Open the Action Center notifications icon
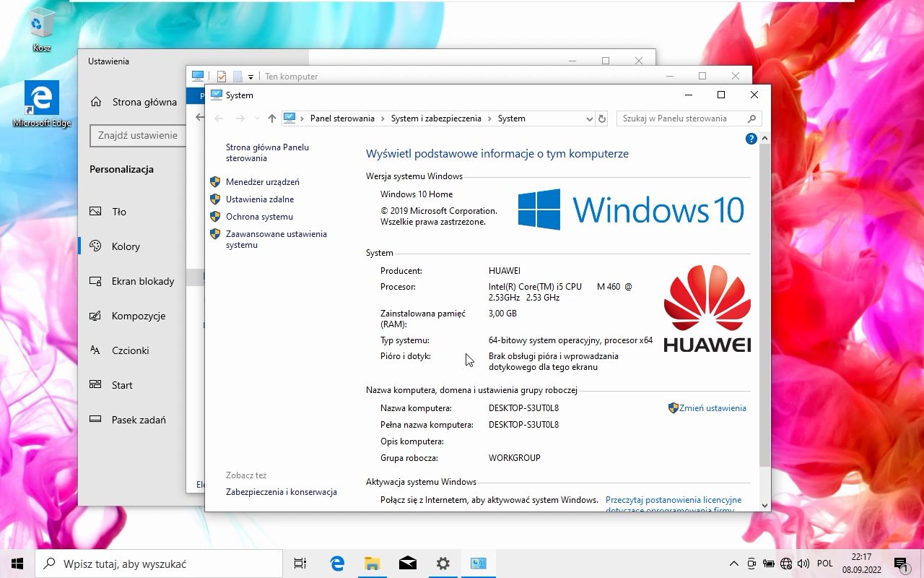Screen dimensions: 924x578 tap(901, 564)
